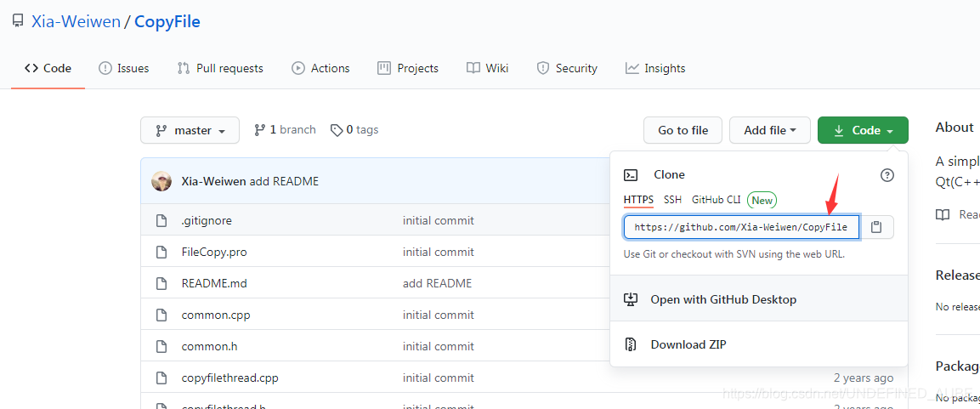The width and height of the screenshot is (980, 409).
Task: Switch to the Issues tab
Action: (124, 68)
